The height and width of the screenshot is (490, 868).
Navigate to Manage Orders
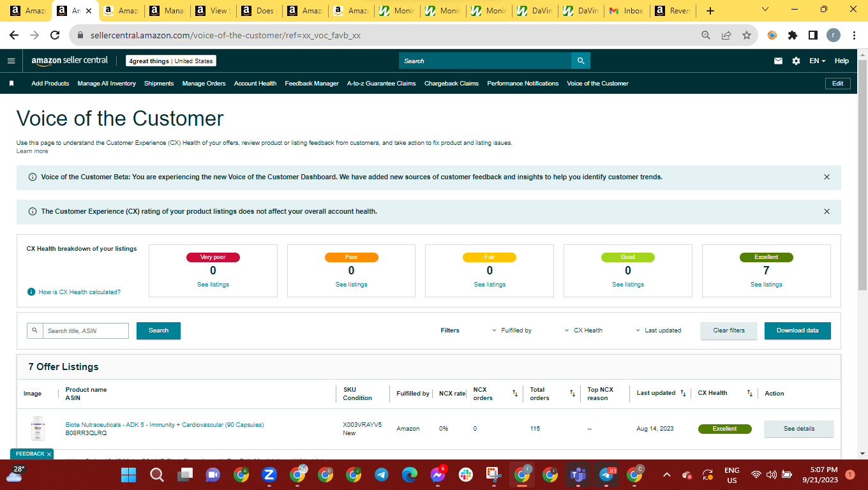(x=204, y=84)
